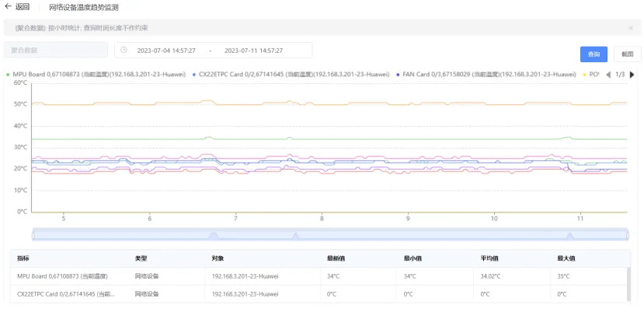
Task: Click left handle of chart zoom slider
Action: 33,234
